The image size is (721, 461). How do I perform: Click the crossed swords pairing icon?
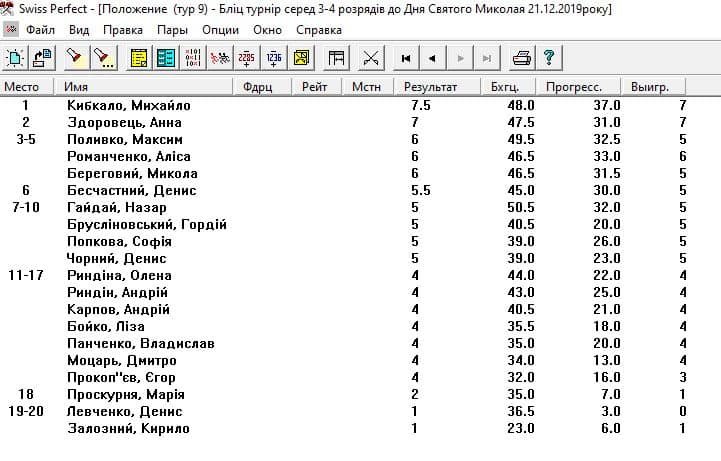[371, 58]
